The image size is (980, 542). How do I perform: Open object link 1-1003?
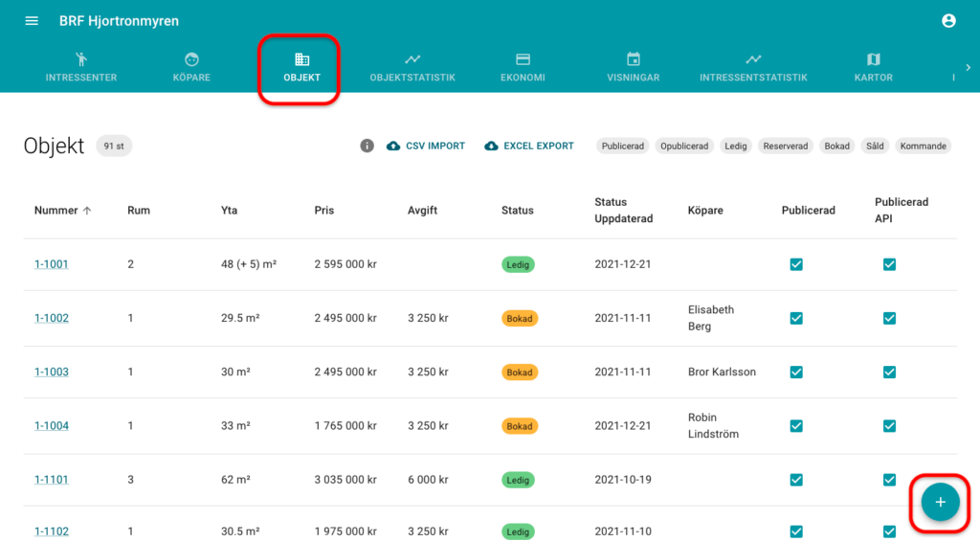click(52, 372)
